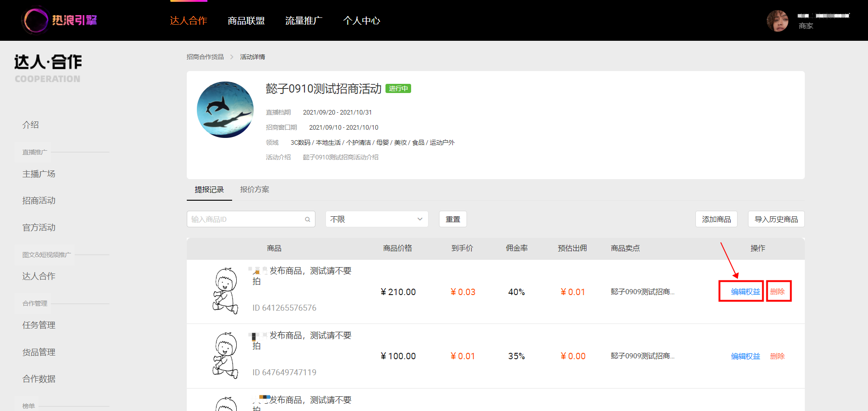Click the 35% commission rate
This screenshot has width=868, height=411.
(x=516, y=356)
